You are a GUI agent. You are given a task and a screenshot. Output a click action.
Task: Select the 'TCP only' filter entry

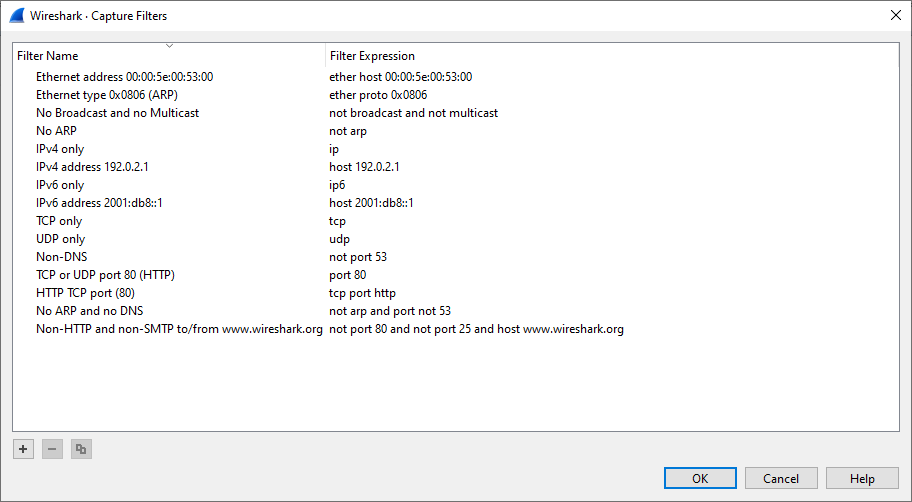[x=59, y=221]
